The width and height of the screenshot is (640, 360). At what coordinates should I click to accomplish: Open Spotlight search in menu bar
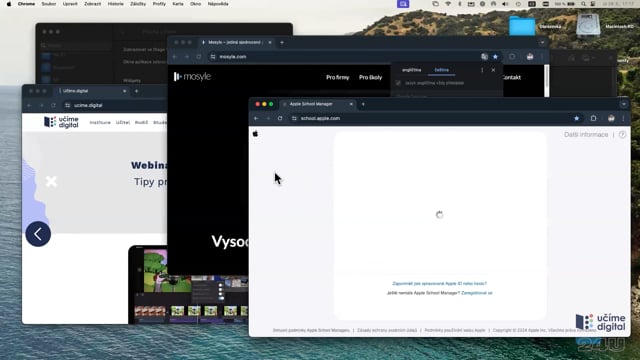[x=583, y=4]
